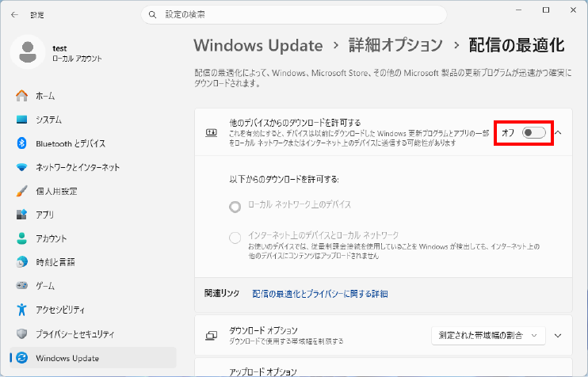Expand ダウンロード オプション section chevron

point(558,335)
